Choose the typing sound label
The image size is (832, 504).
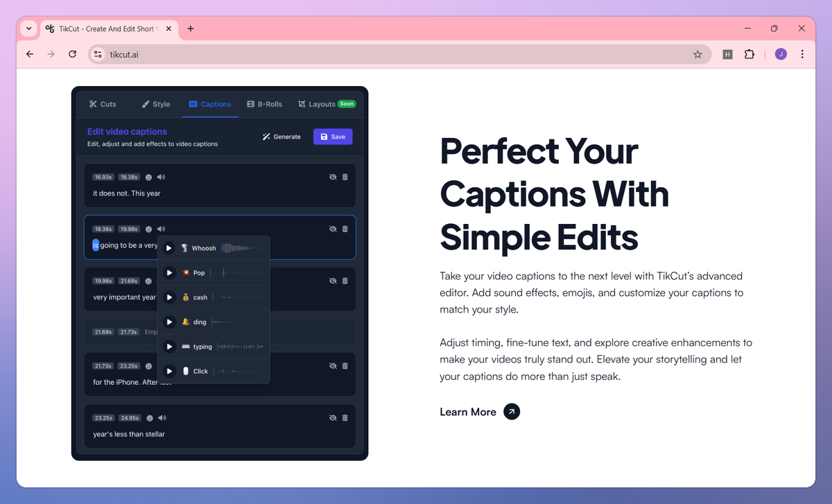pyautogui.click(x=202, y=347)
